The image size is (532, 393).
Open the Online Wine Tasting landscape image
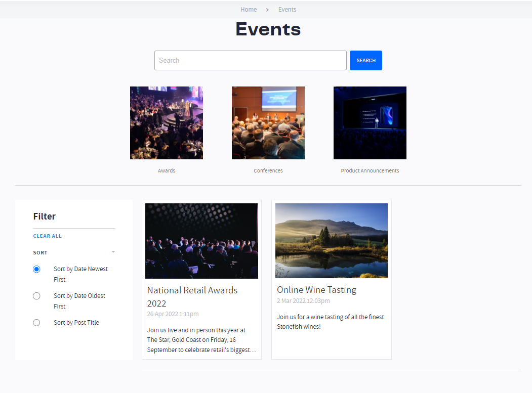click(x=332, y=241)
